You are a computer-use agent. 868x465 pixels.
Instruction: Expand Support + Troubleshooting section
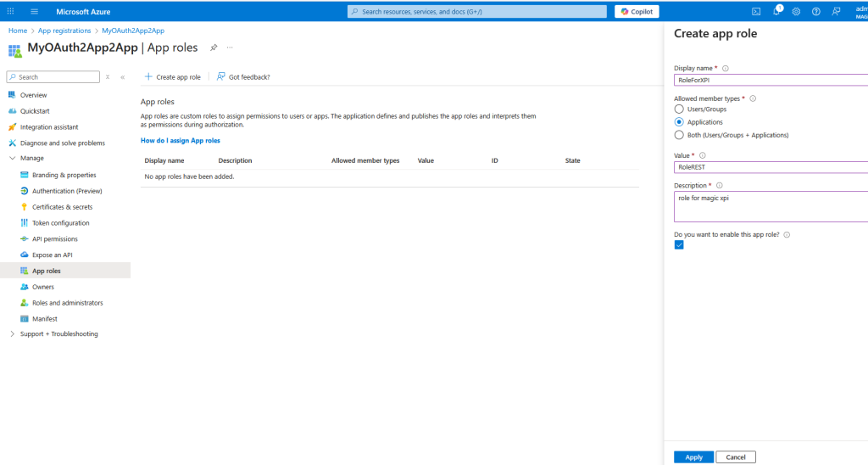pyautogui.click(x=12, y=333)
